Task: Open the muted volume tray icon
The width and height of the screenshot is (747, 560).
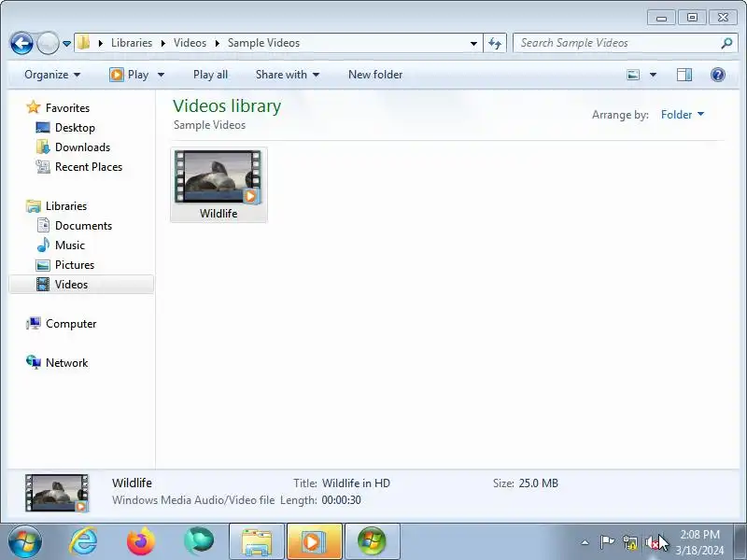Action: (x=651, y=542)
